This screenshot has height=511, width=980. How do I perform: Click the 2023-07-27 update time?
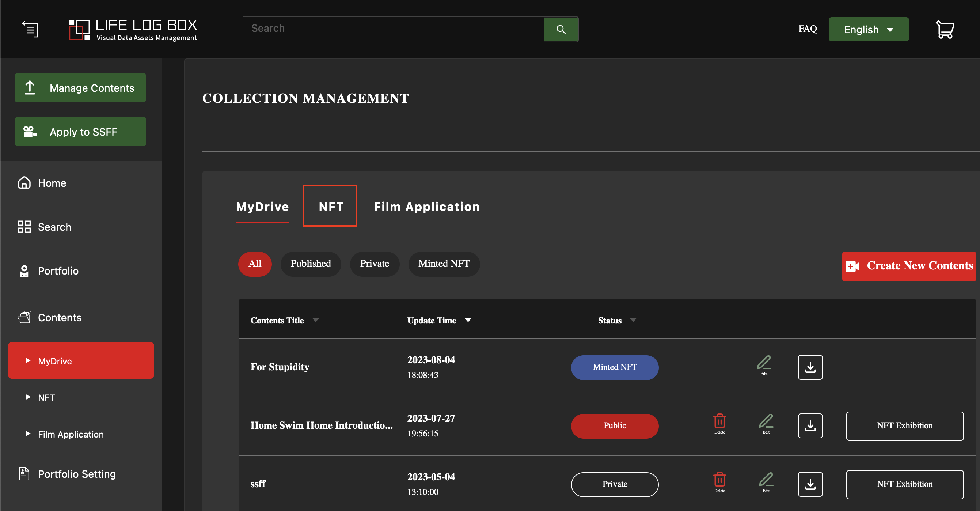431,425
